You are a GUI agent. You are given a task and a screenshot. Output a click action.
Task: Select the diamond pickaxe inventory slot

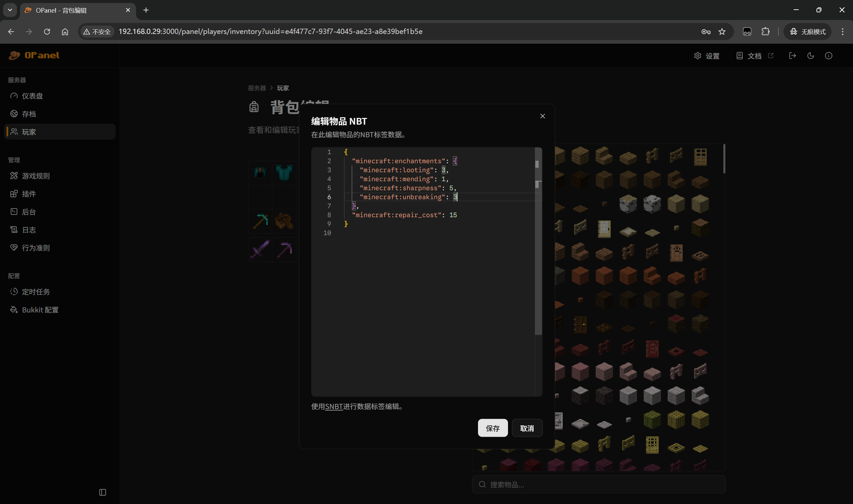coord(260,221)
